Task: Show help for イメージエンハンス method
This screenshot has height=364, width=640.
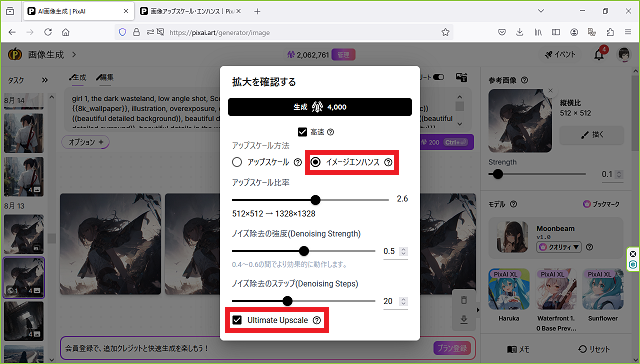Action: (x=388, y=162)
